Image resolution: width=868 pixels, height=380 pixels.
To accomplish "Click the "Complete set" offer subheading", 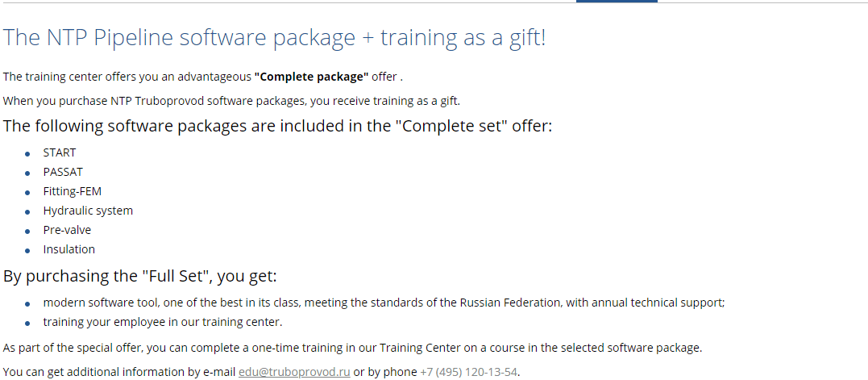I will click(x=277, y=127).
